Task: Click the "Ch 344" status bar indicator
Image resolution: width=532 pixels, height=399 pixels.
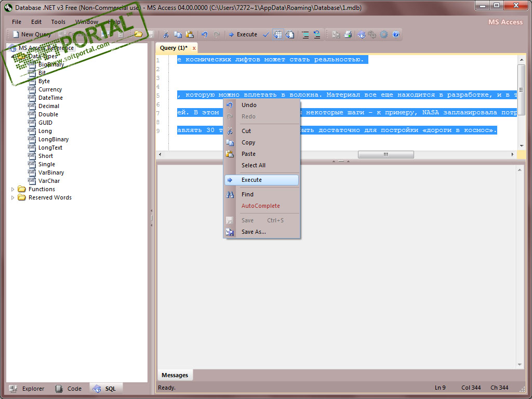Action: pos(499,388)
